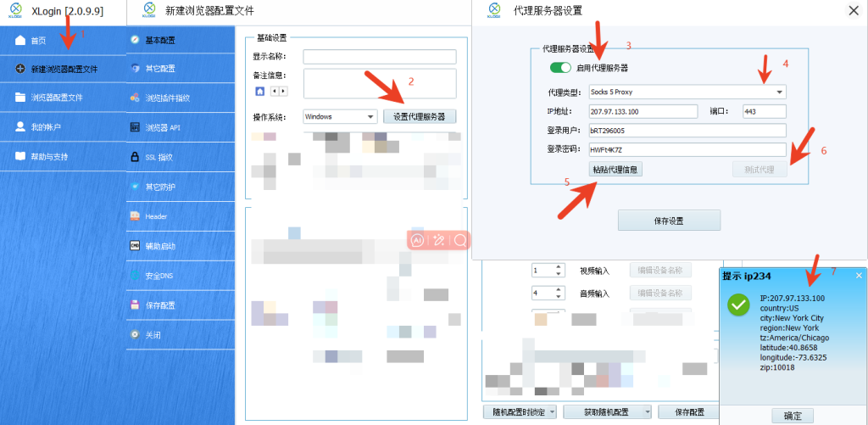Click the left arrow under 备注信息
Screen dimensions: 868x425
tap(275, 91)
